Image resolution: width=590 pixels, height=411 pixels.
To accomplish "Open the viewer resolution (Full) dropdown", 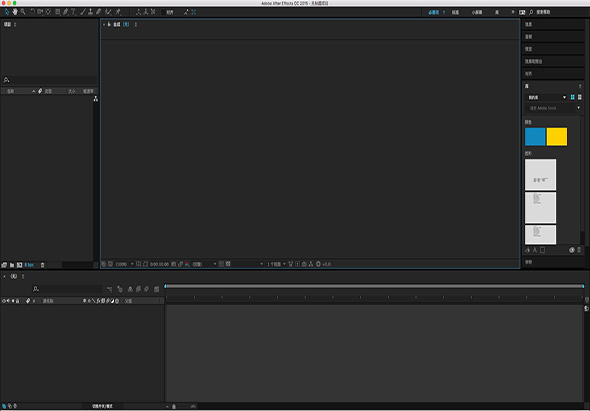I will pyautogui.click(x=204, y=264).
